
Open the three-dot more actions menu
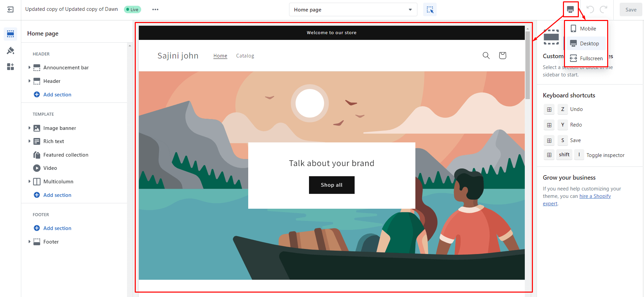coord(155,9)
